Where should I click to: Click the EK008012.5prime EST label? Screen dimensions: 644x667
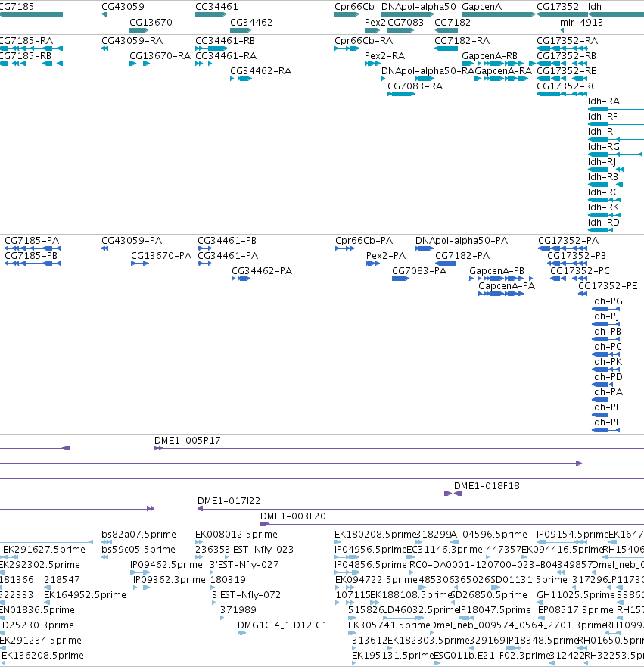tap(236, 535)
